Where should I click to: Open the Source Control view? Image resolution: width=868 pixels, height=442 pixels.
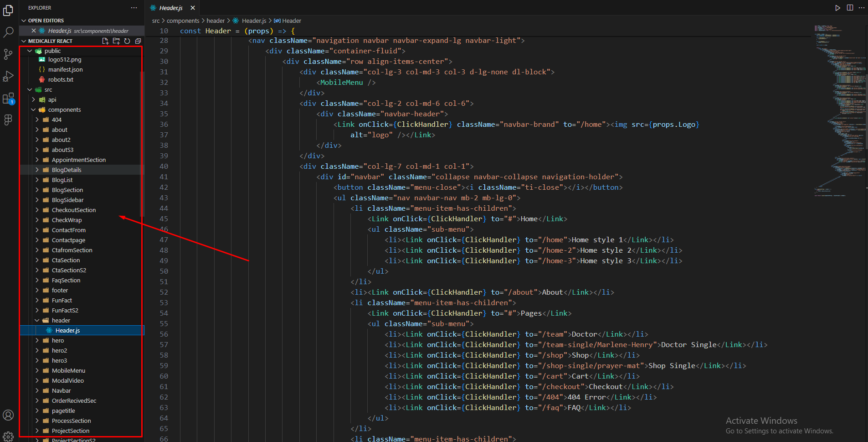click(8, 54)
